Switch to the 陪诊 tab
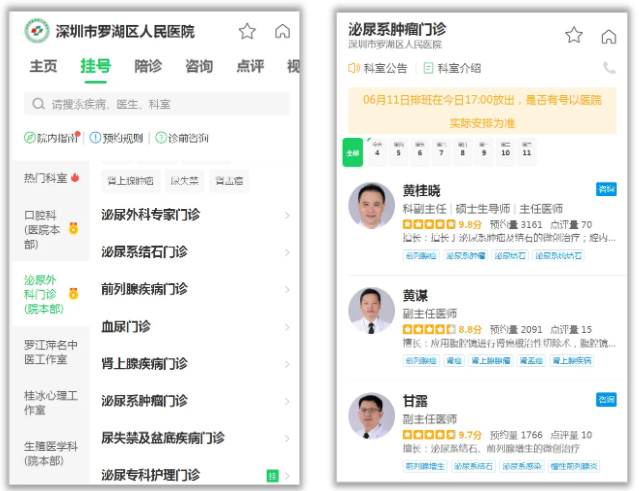The height and width of the screenshot is (491, 639). 147,67
